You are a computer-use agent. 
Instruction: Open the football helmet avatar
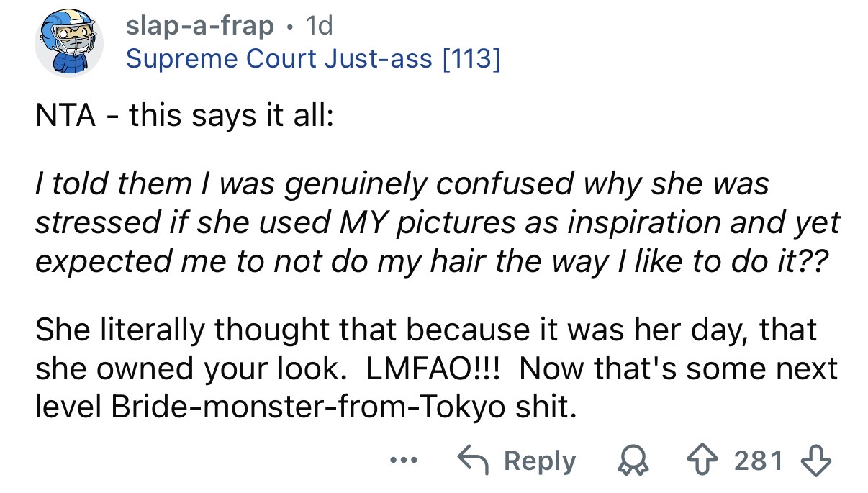pyautogui.click(x=69, y=43)
